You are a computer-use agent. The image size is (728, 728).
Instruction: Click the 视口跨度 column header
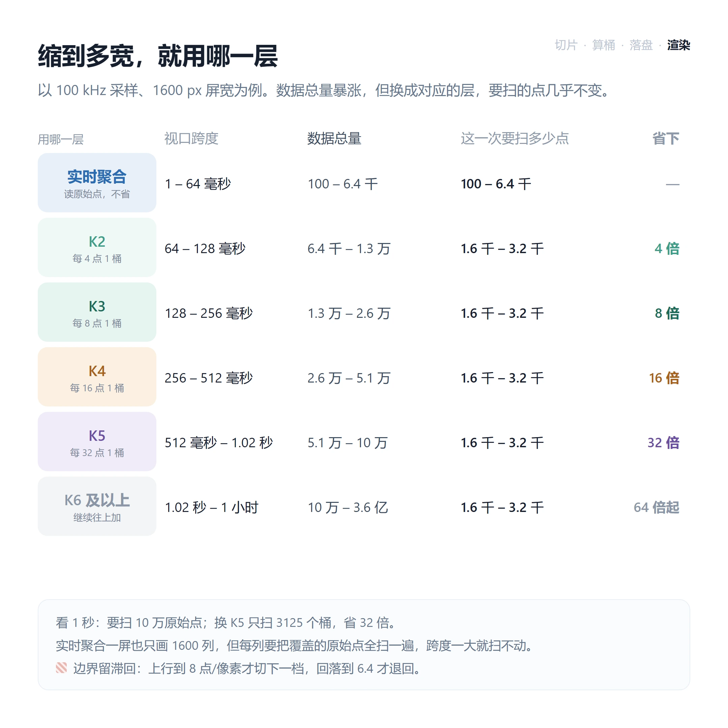point(191,139)
